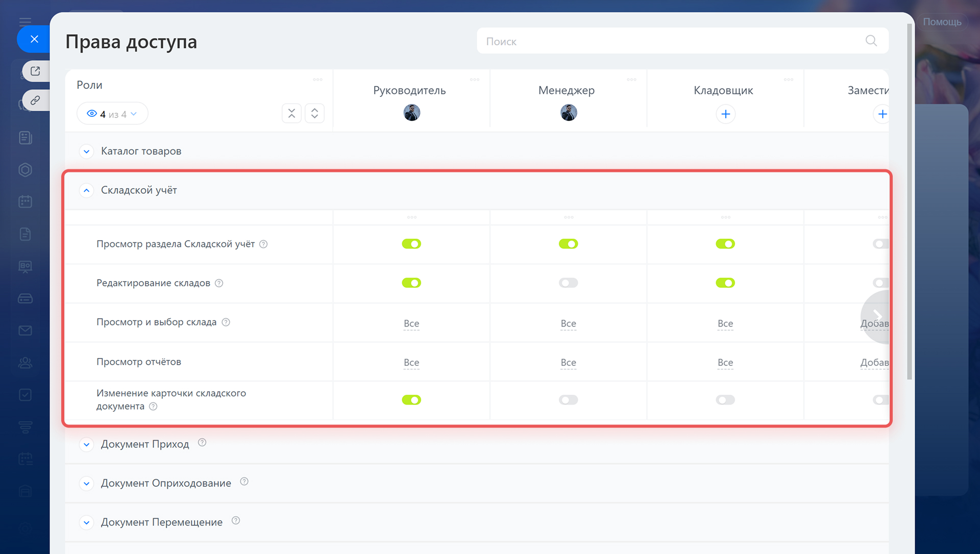Open Руководитель role three-dot menu
The width and height of the screenshot is (980, 554).
(x=474, y=80)
